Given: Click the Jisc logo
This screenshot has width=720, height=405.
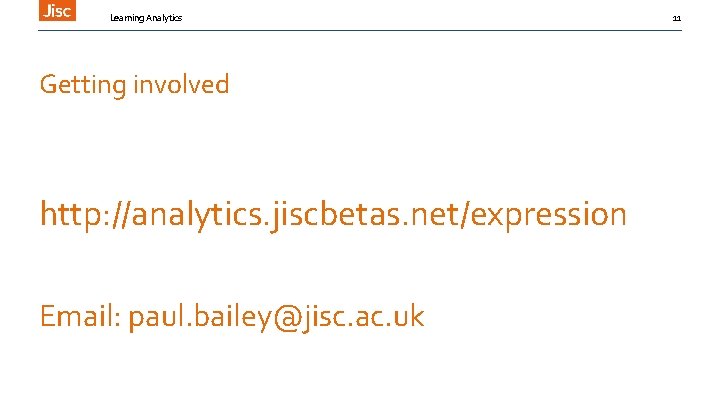Looking at the screenshot, I should pyautogui.click(x=57, y=10).
